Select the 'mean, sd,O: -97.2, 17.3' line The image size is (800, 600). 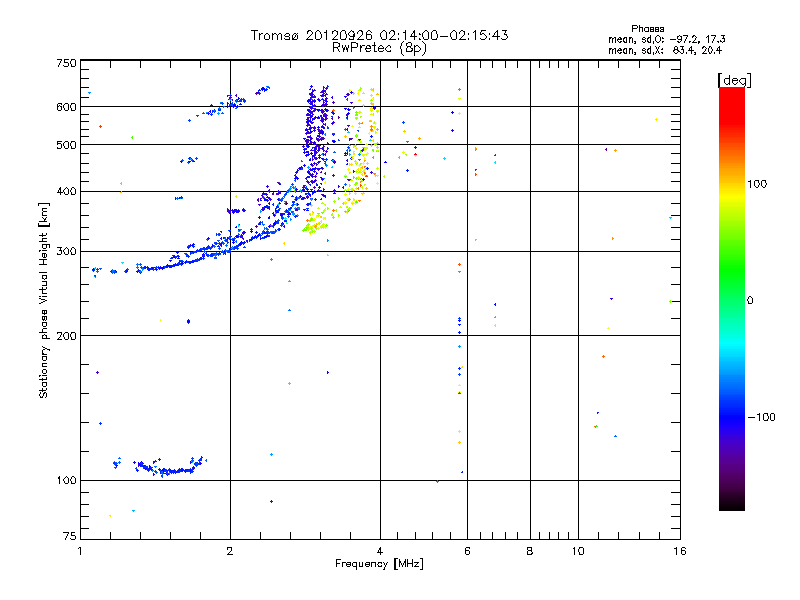coord(666,39)
